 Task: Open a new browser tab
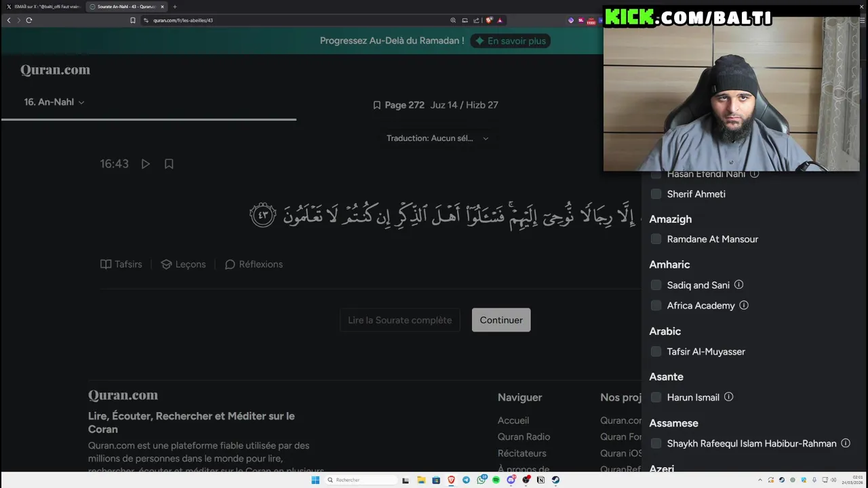(x=175, y=7)
